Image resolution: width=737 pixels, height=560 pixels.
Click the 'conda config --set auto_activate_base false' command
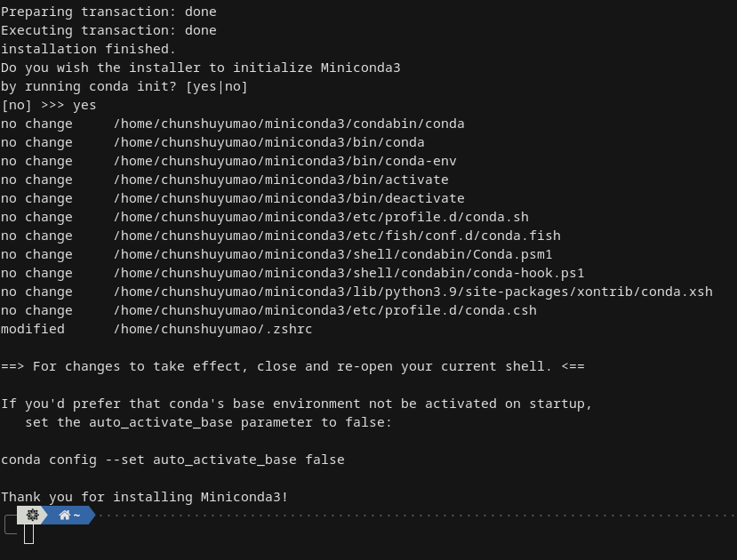pos(172,460)
